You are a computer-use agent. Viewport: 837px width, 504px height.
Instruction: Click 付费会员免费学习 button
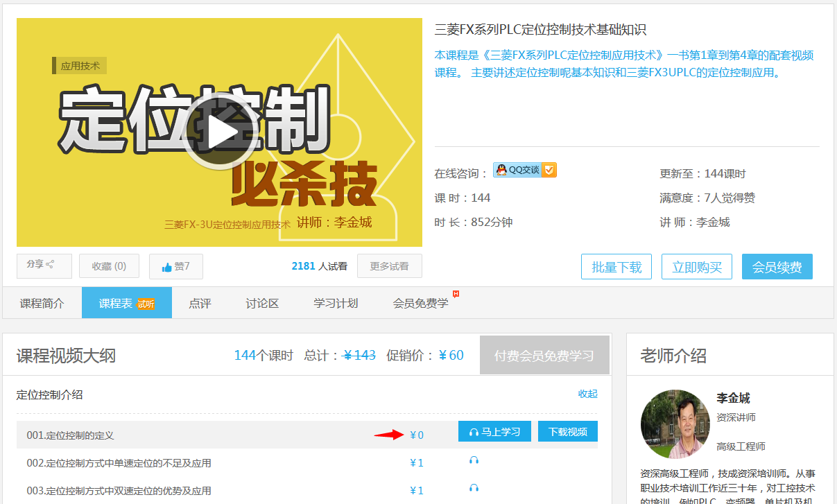click(544, 356)
